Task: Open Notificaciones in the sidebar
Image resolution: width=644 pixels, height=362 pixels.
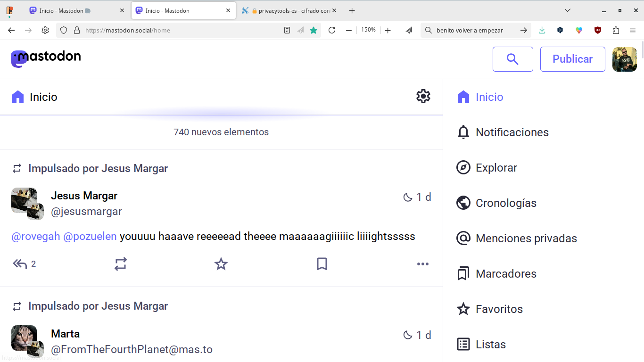Action: [503, 132]
